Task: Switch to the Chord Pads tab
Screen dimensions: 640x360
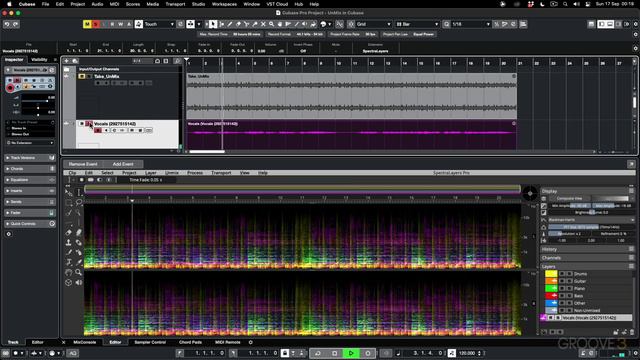Action: point(190,342)
